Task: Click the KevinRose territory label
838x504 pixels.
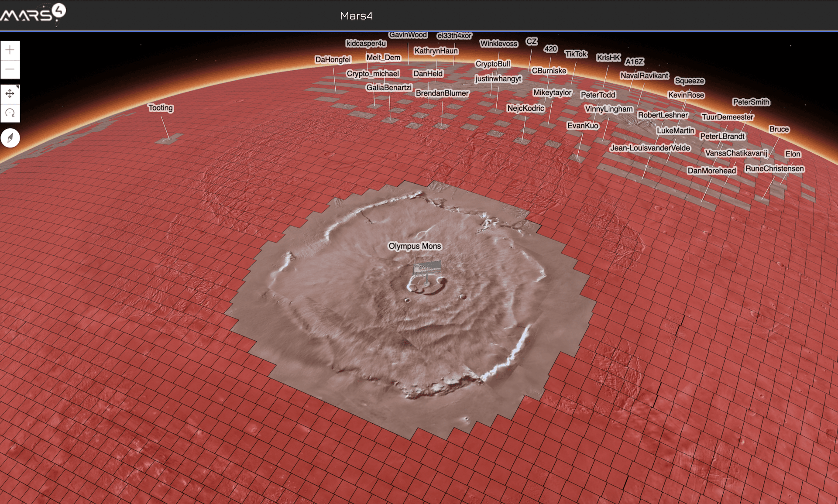Action: click(x=686, y=95)
